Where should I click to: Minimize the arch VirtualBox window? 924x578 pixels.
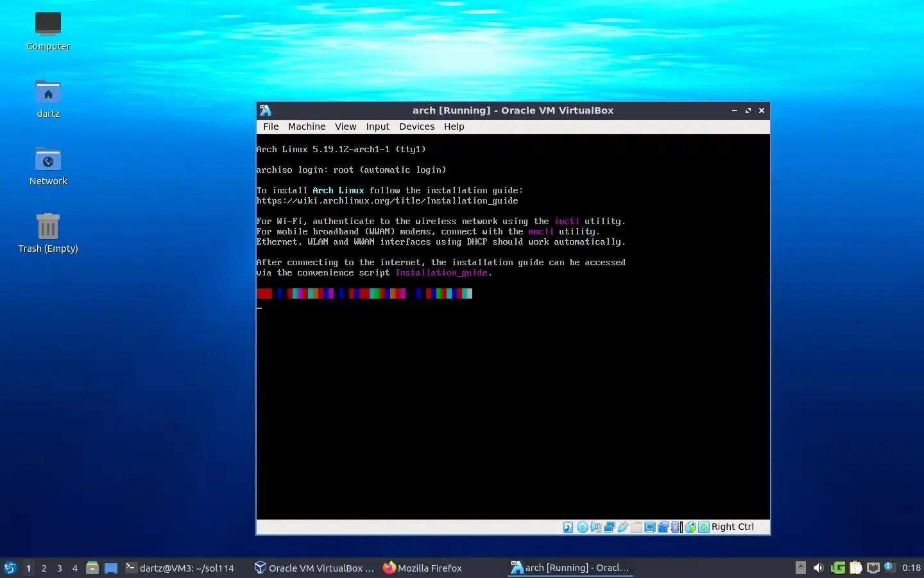click(734, 110)
